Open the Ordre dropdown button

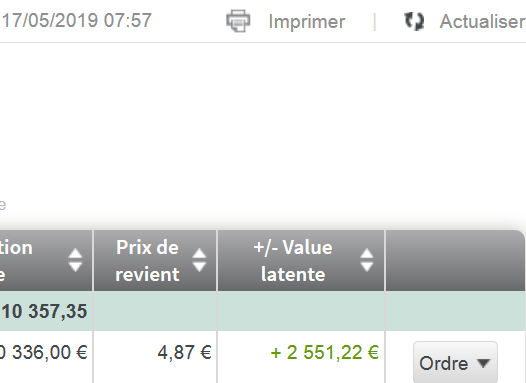(x=455, y=363)
